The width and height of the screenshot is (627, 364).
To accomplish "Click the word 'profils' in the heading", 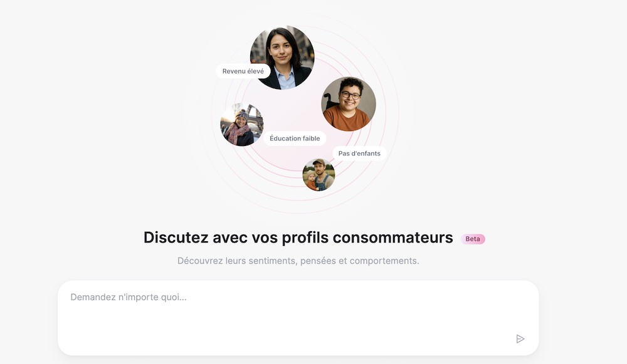I will point(305,237).
